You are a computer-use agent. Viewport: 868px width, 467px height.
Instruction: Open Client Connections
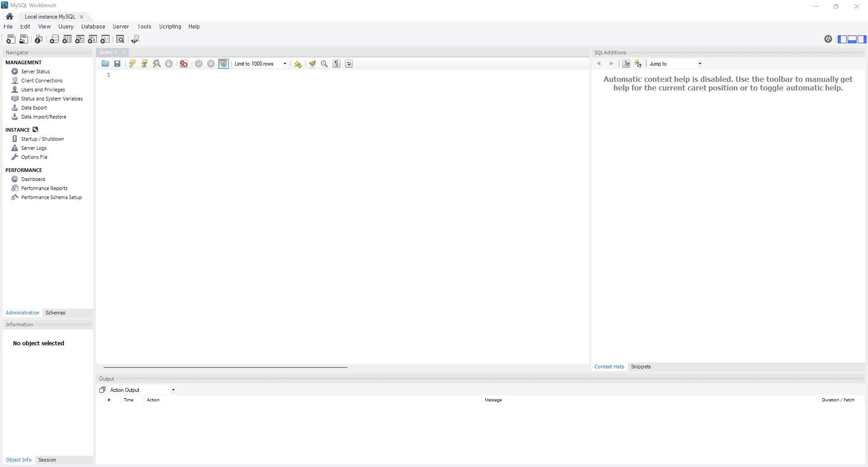pos(42,81)
